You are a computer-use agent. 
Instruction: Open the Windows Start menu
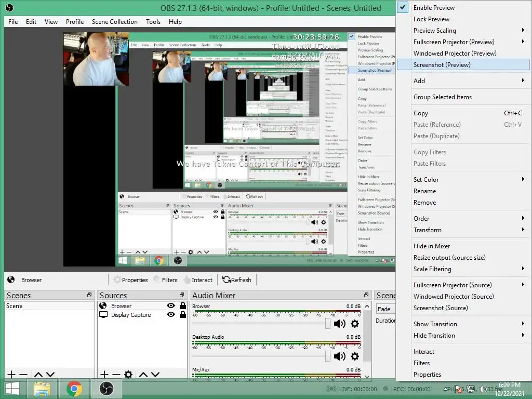pos(12,389)
